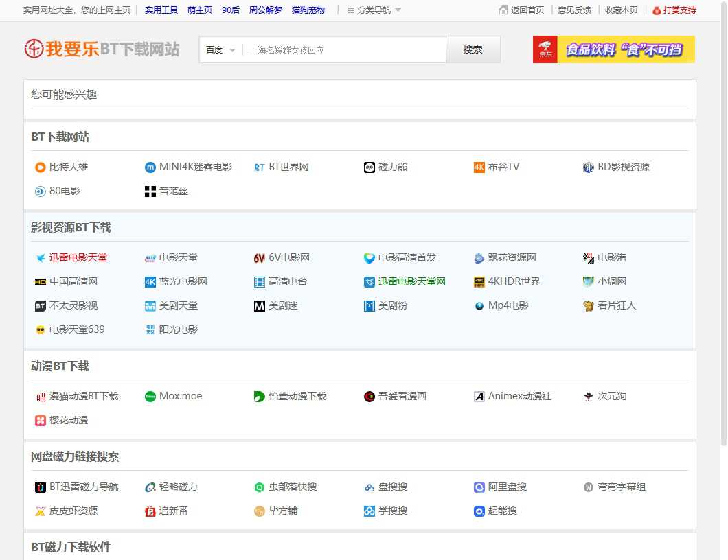Click the 吾爱看漫画 icon
This screenshot has width=728, height=560.
(369, 397)
